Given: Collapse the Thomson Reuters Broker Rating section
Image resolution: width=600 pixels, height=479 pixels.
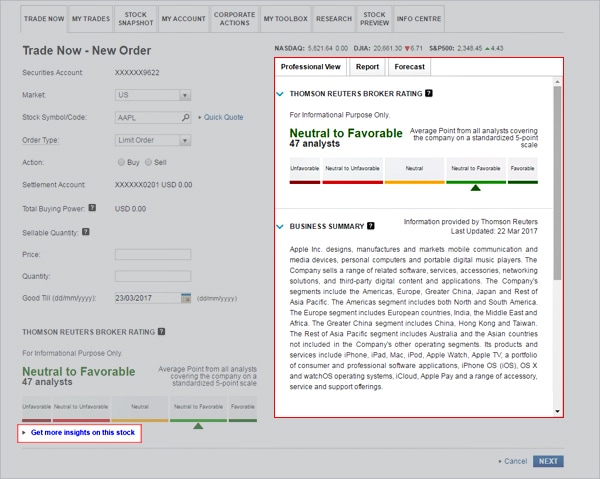Looking at the screenshot, I should (x=281, y=93).
